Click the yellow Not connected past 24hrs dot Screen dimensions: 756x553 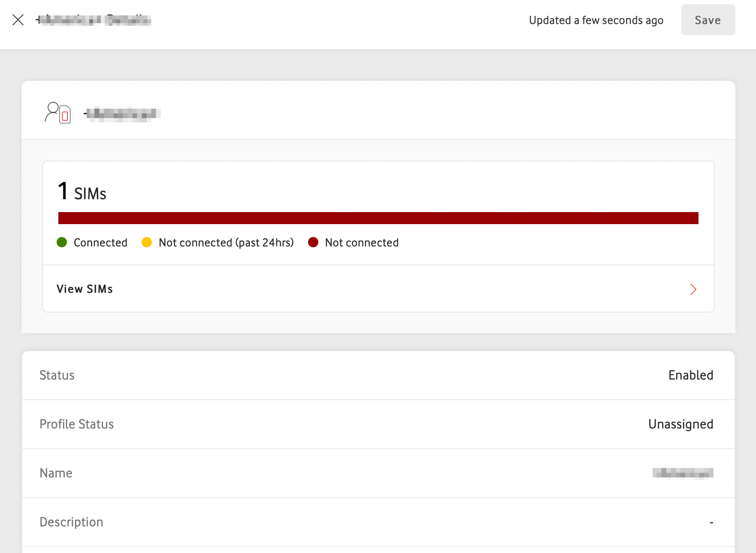click(147, 242)
